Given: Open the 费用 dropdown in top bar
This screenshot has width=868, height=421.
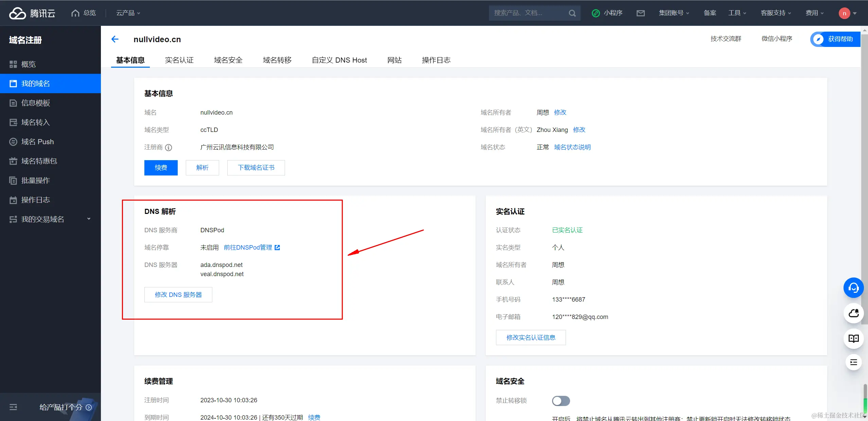Looking at the screenshot, I should point(814,13).
